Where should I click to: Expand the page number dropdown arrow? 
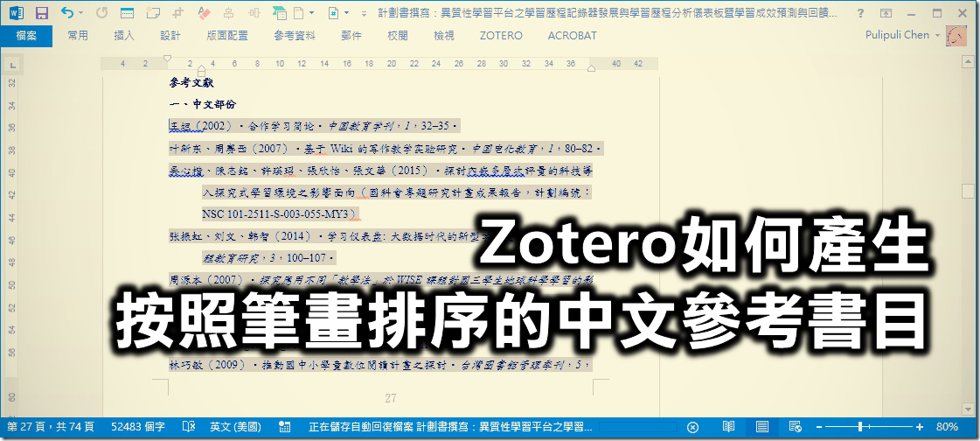[347, 13]
